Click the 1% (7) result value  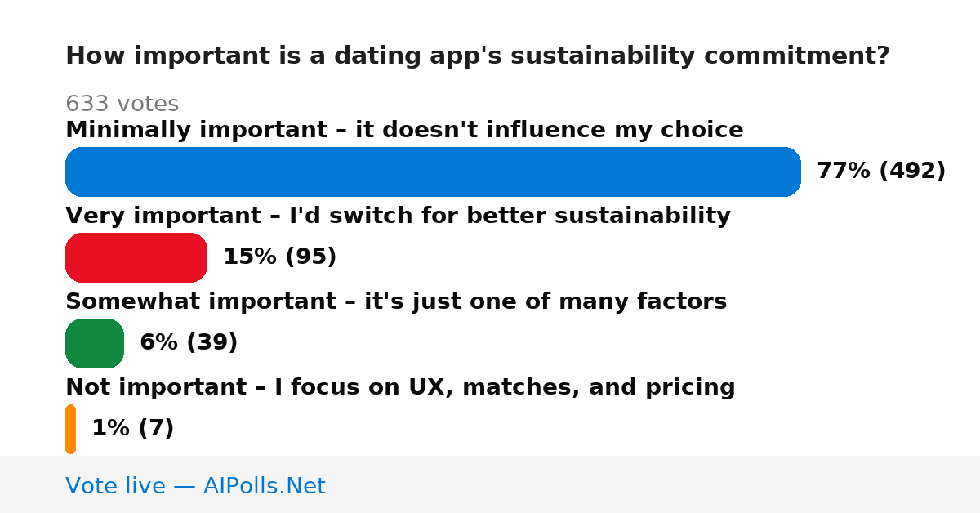point(132,429)
